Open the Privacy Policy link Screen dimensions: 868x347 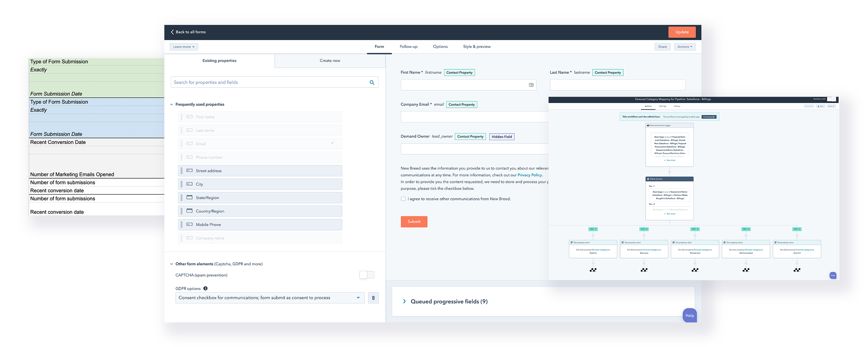[x=529, y=175]
